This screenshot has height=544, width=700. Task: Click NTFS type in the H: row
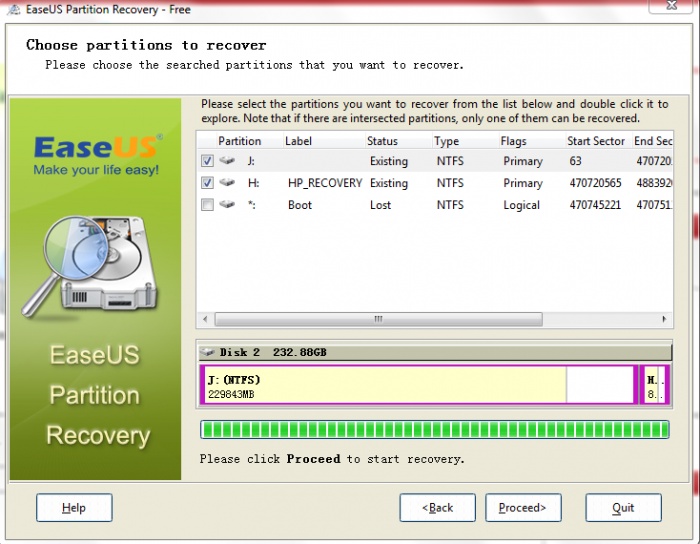click(450, 183)
